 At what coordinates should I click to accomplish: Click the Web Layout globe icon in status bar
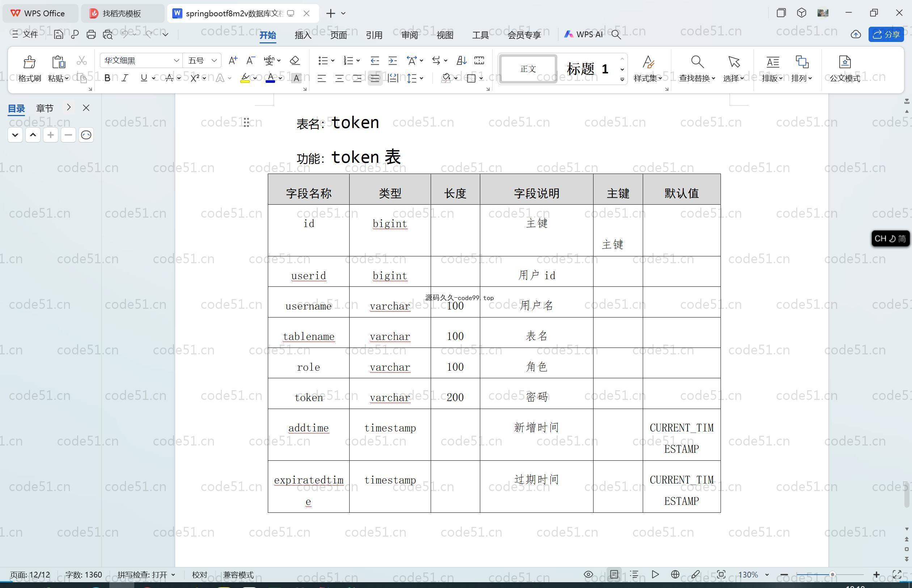point(675,574)
